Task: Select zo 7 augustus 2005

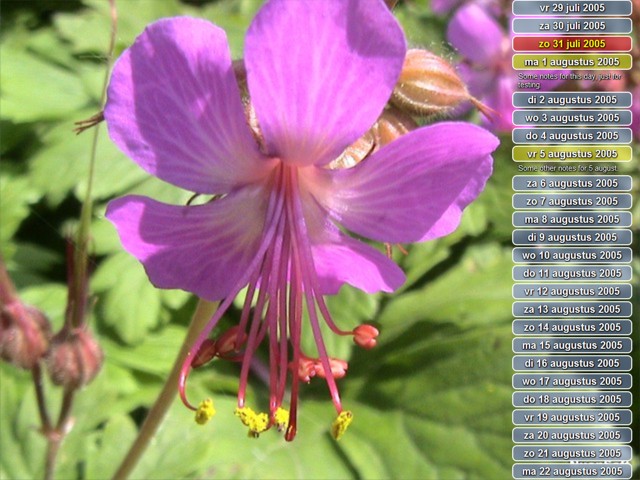Action: click(x=572, y=201)
